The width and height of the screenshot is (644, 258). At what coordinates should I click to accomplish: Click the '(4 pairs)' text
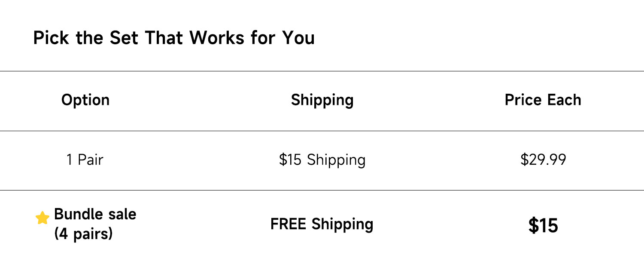(x=83, y=234)
